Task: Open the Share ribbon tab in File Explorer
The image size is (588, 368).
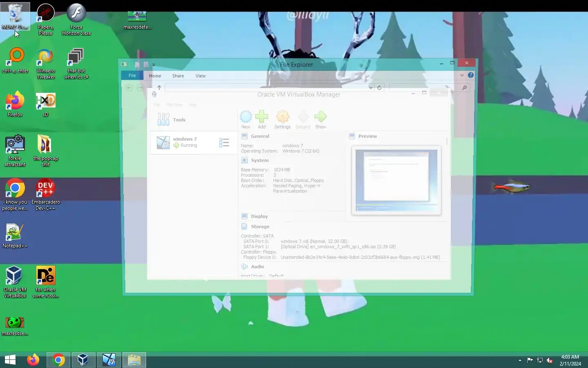Action: click(178, 76)
